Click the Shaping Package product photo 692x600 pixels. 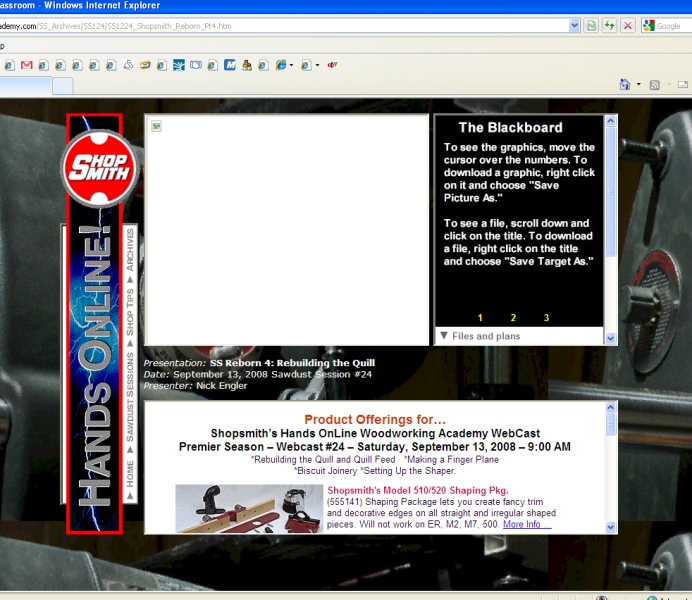coord(249,509)
